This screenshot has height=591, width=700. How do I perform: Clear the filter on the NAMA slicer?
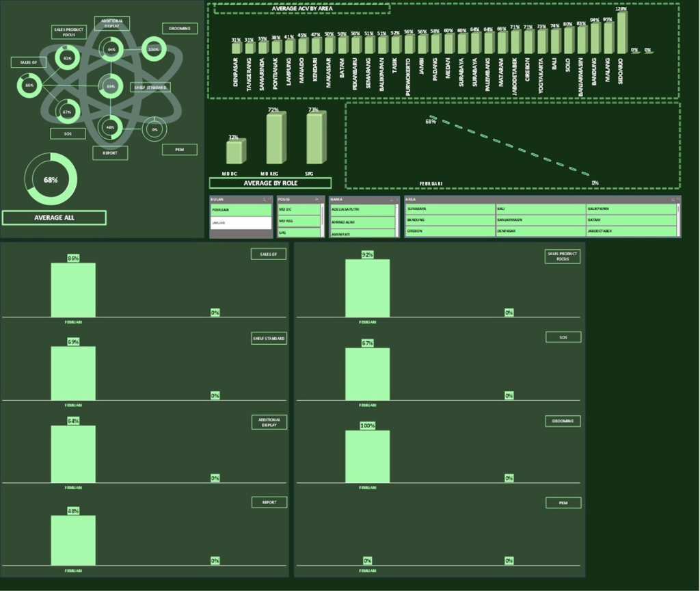point(397,199)
